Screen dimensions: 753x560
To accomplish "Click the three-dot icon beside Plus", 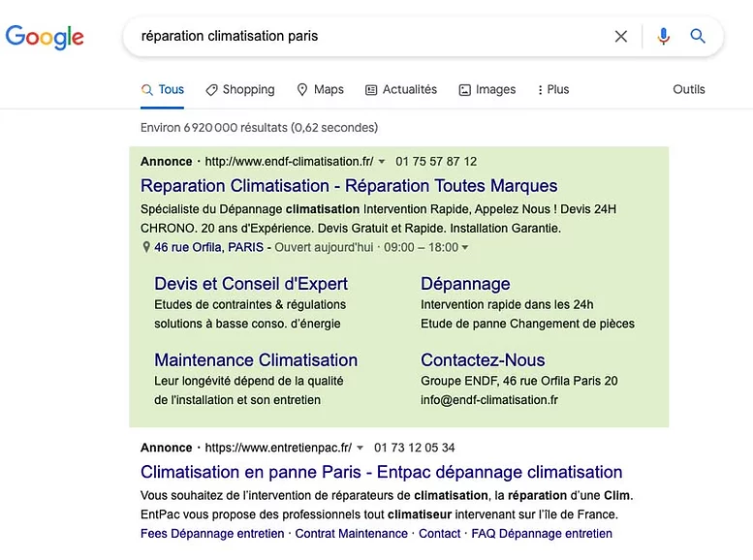I will click(540, 90).
